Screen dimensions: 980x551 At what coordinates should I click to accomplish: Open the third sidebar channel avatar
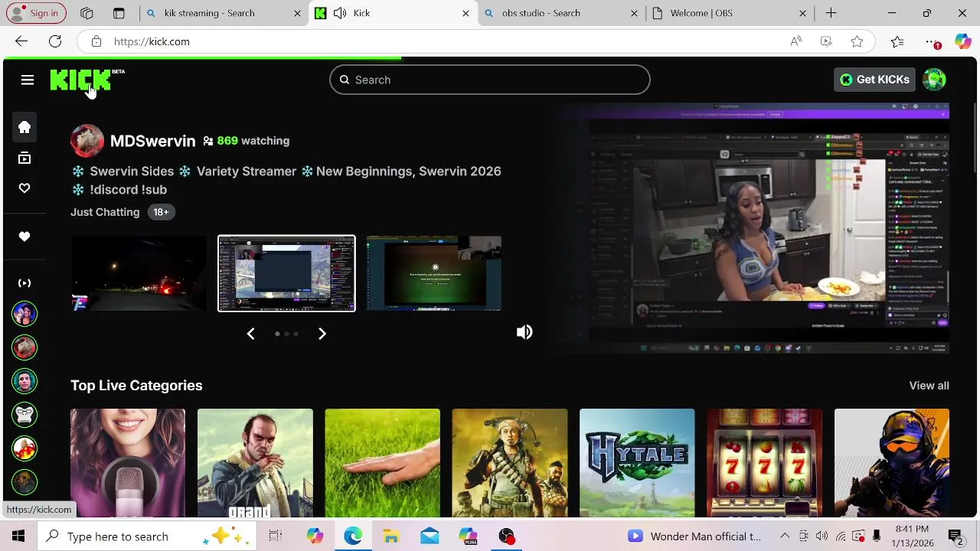24,381
